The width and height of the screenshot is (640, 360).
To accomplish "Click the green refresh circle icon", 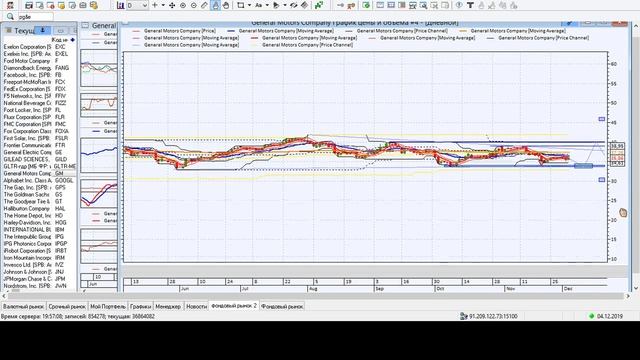I will pyautogui.click(x=366, y=5).
